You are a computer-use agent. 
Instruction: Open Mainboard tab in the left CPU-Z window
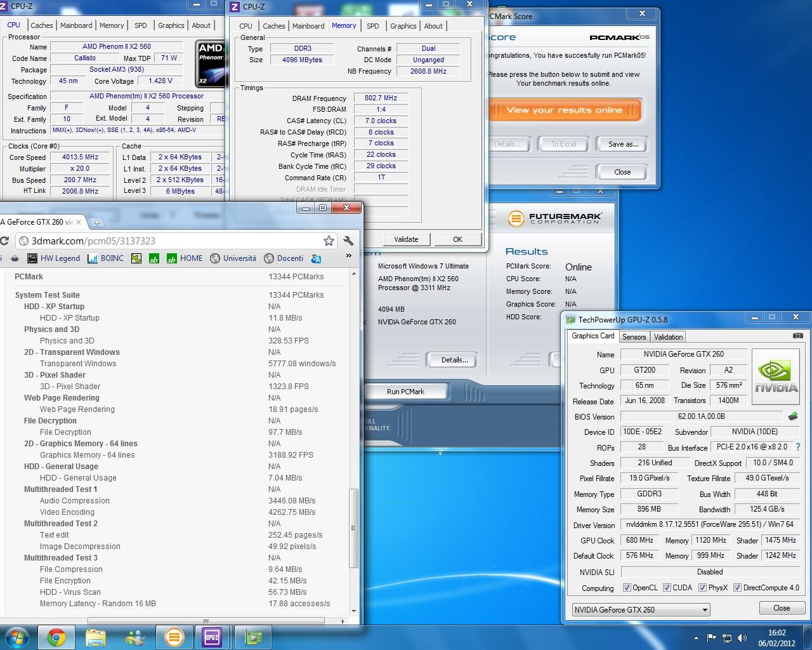[x=76, y=25]
